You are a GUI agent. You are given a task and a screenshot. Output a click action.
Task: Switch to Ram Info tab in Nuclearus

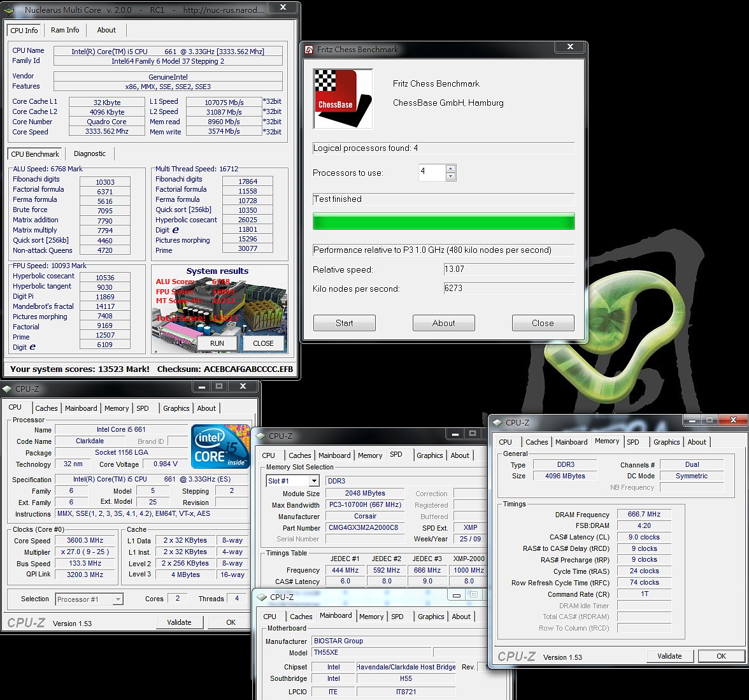point(65,30)
